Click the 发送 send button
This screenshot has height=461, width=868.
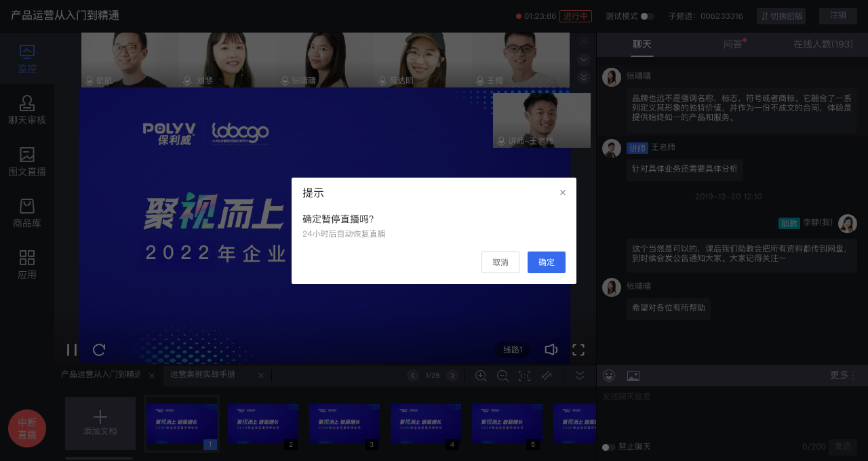(843, 447)
